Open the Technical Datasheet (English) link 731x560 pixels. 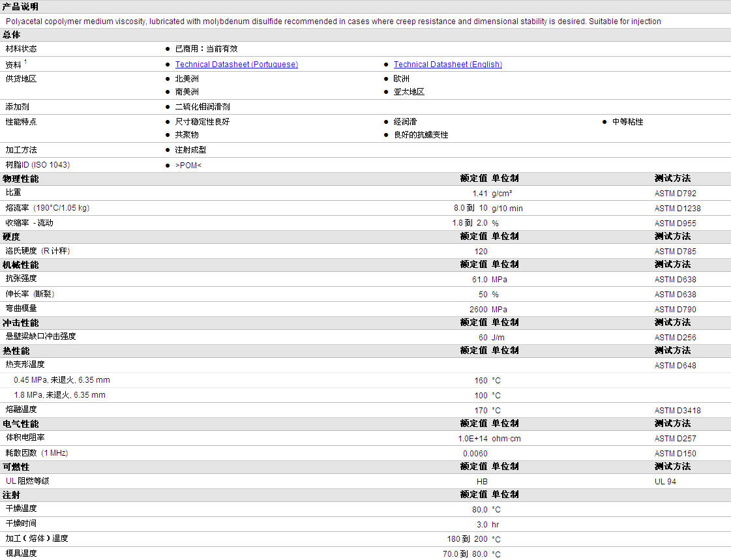(447, 65)
